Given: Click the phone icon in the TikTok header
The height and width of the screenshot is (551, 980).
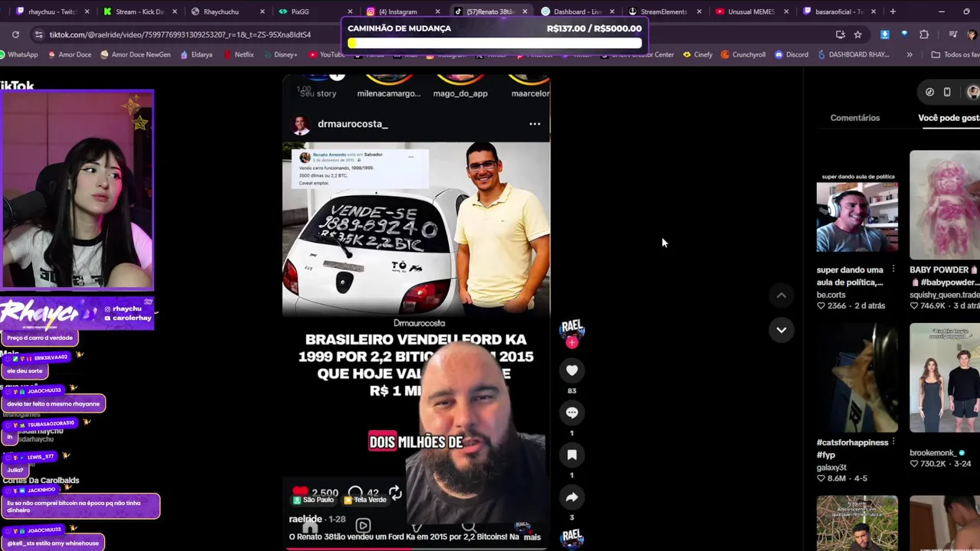Looking at the screenshot, I should pyautogui.click(x=947, y=92).
